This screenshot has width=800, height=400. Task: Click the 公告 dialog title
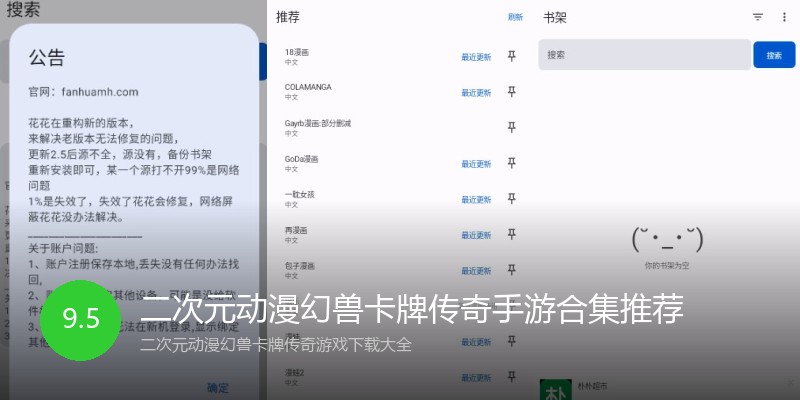[46, 58]
